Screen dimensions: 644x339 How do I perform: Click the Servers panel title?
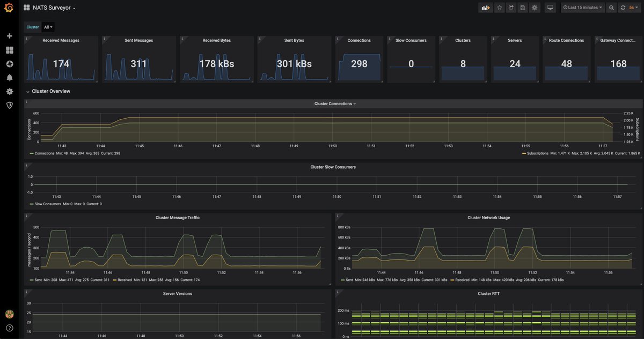(515, 40)
